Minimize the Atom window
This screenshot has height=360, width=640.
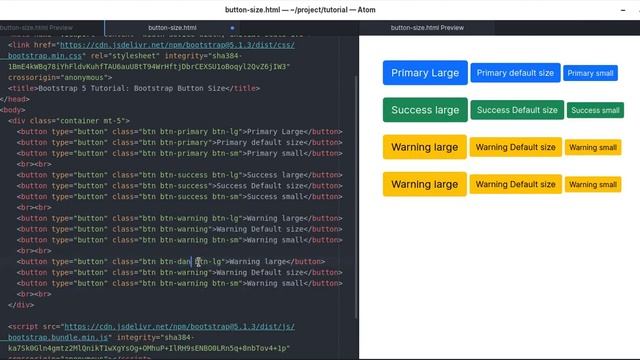[623, 10]
